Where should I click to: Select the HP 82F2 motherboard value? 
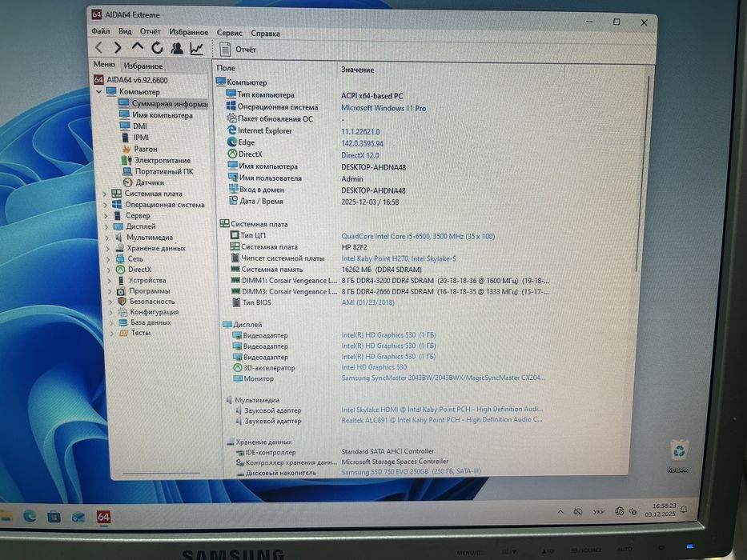pos(354,247)
